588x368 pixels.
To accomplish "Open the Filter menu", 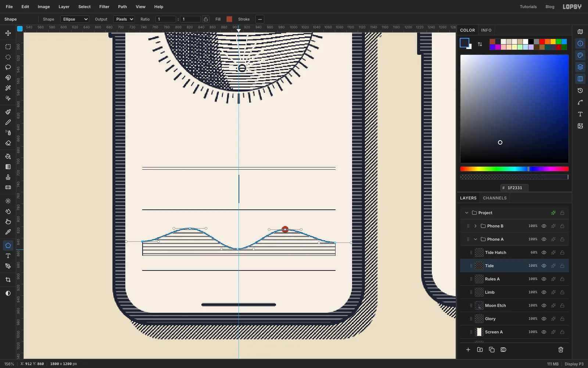I will tap(104, 7).
